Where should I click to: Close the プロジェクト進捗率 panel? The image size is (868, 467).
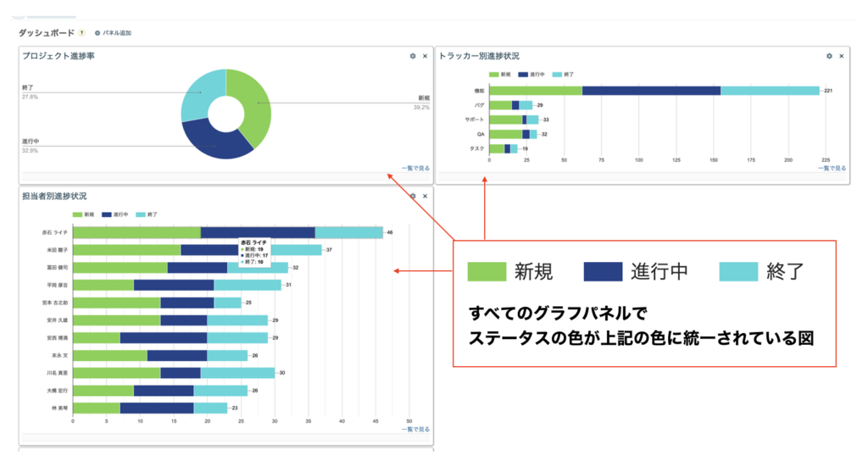426,56
